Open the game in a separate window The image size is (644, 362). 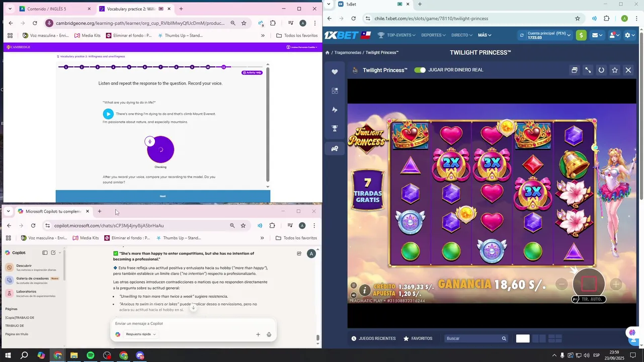pyautogui.click(x=574, y=70)
